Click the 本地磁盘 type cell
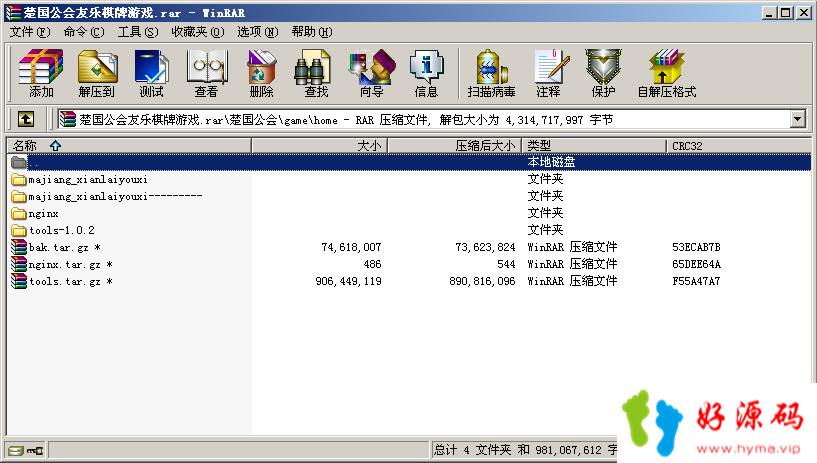 point(551,162)
